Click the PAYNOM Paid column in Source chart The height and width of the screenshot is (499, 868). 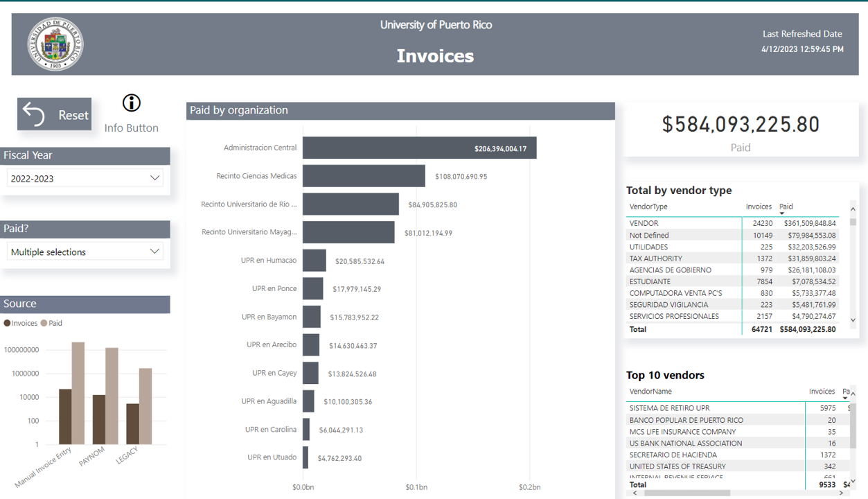(x=112, y=396)
